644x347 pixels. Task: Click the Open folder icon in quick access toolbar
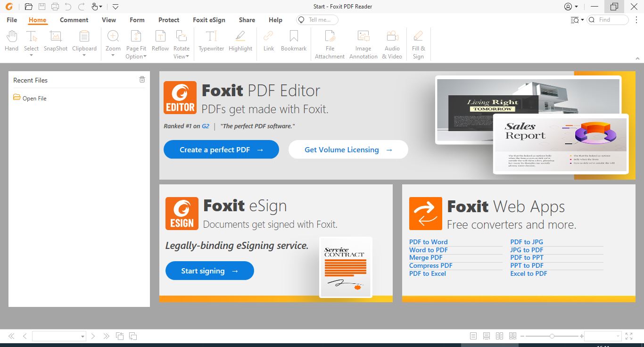tap(28, 7)
